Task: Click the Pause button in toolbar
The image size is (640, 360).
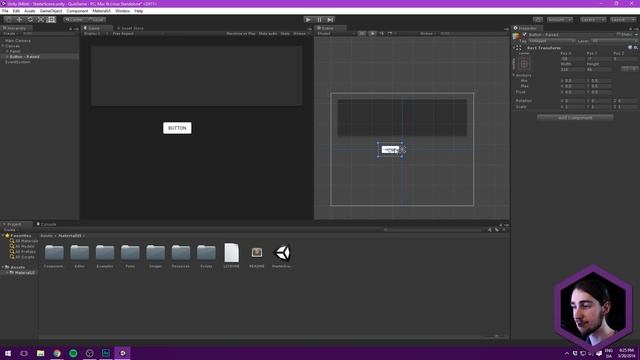Action: tap(319, 20)
